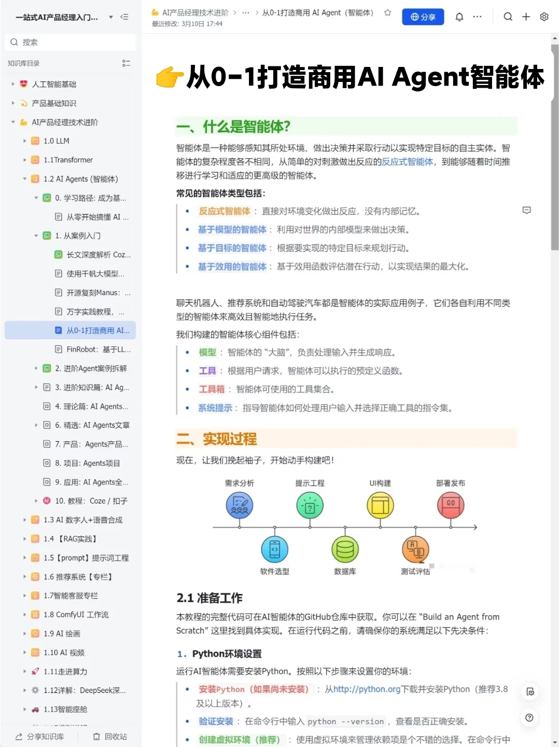Open the http://python.org link
The width and height of the screenshot is (560, 747).
coord(367,689)
